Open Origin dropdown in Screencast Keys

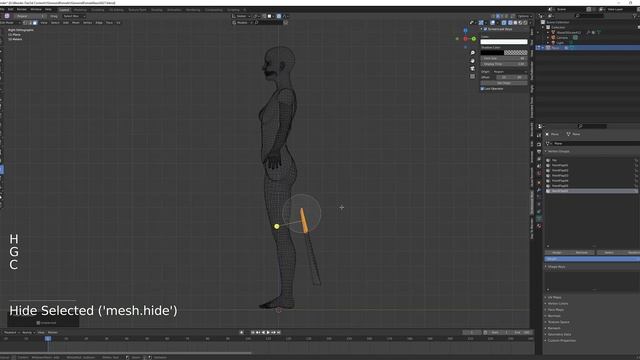510,72
